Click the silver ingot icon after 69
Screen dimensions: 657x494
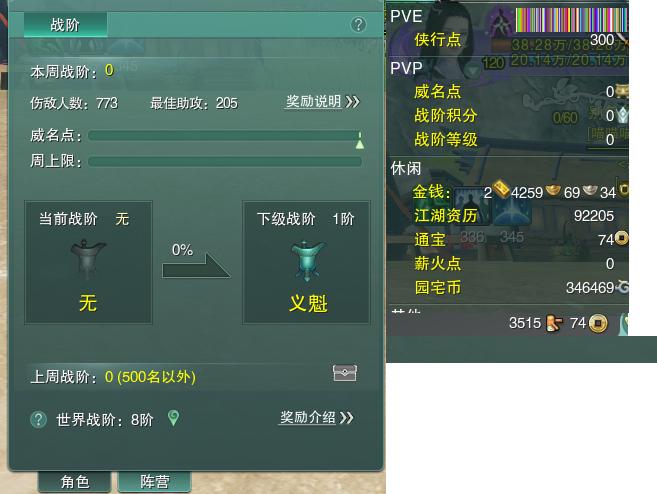pos(590,189)
